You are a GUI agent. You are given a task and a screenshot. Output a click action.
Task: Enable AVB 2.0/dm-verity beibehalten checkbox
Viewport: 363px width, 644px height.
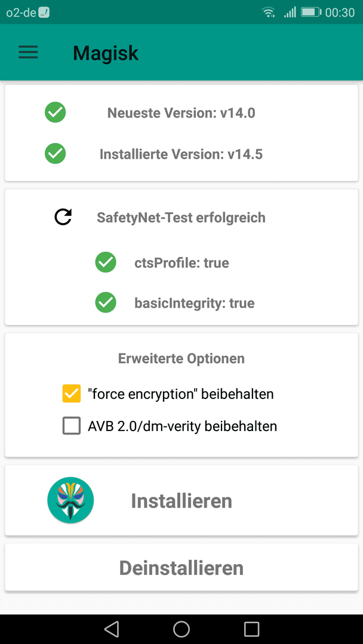[72, 426]
